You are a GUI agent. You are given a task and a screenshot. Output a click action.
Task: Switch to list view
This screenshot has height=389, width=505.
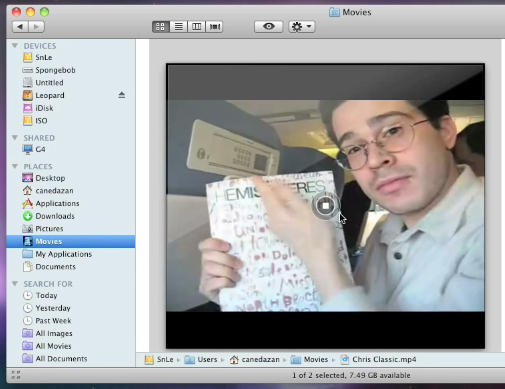[x=179, y=26]
